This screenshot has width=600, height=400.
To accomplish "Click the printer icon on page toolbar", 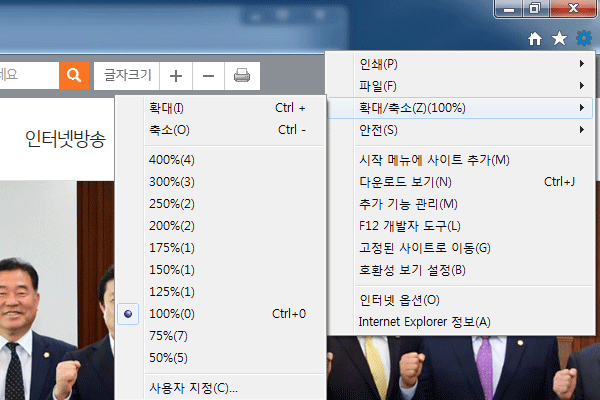I will 242,76.
